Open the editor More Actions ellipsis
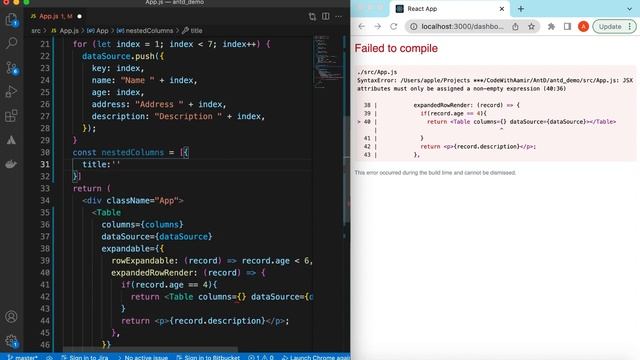 [339, 16]
